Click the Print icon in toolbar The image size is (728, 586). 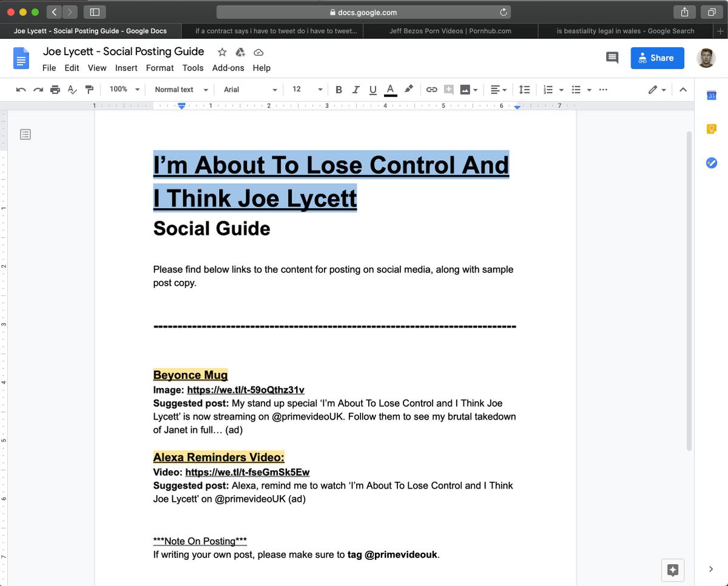tap(55, 90)
